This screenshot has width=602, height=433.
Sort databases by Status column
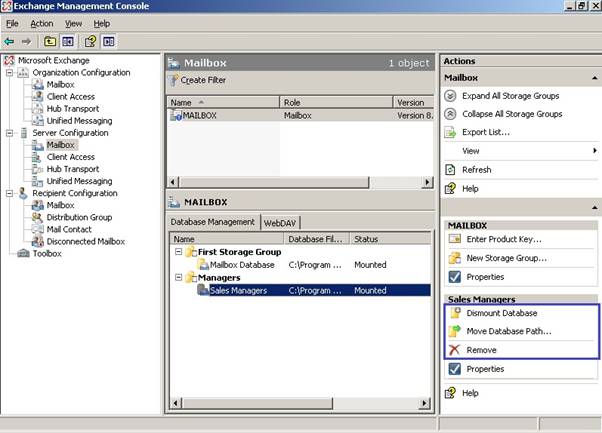(x=390, y=239)
